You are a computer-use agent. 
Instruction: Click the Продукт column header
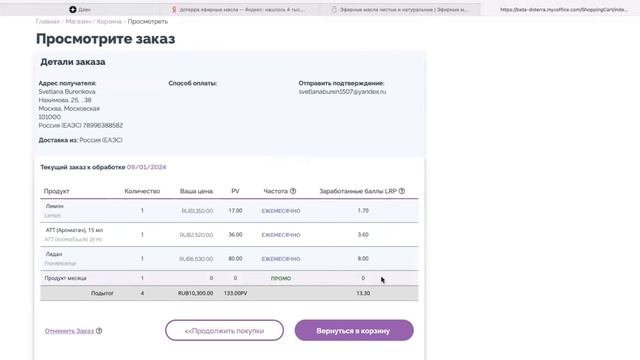tap(56, 191)
